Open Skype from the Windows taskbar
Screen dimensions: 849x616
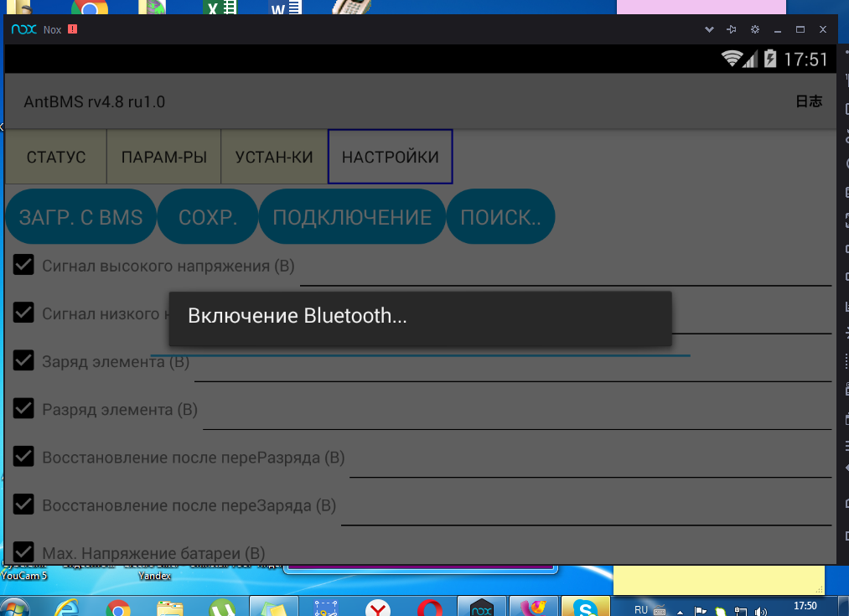pos(583,607)
